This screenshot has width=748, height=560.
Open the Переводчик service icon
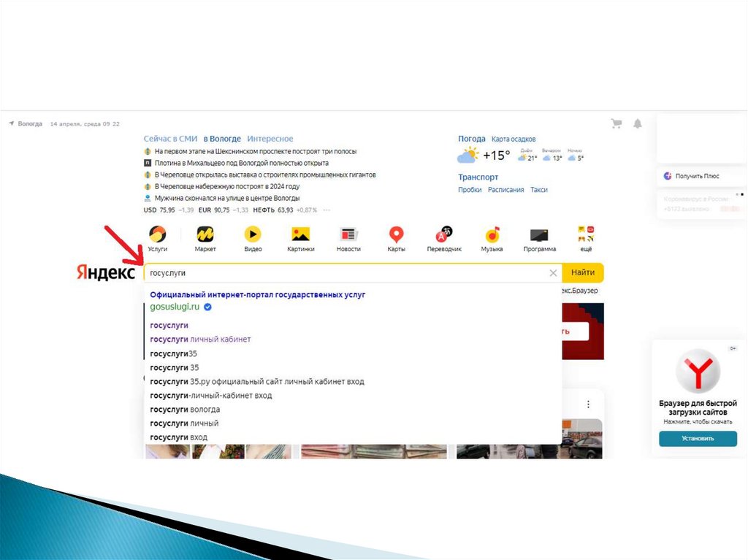[444, 234]
